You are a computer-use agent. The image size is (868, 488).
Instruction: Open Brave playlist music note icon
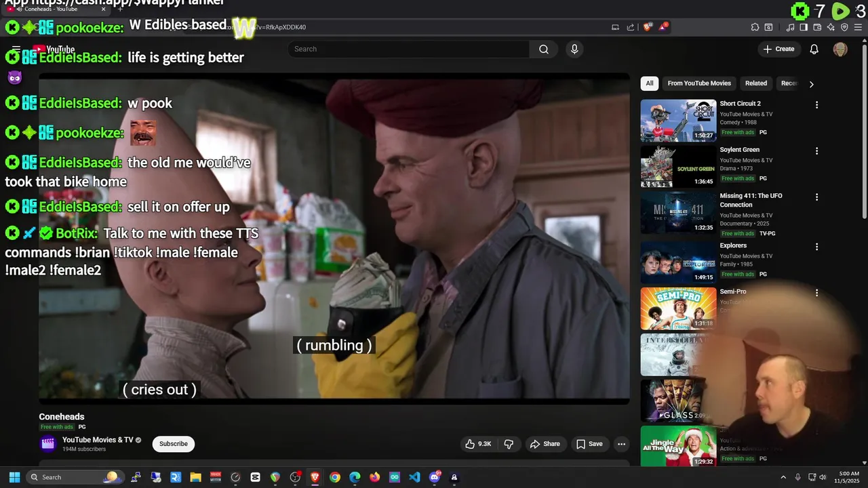(x=790, y=27)
